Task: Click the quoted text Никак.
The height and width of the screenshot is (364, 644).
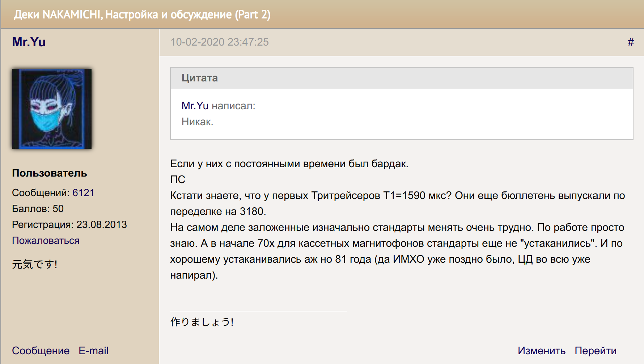Action: pos(198,122)
